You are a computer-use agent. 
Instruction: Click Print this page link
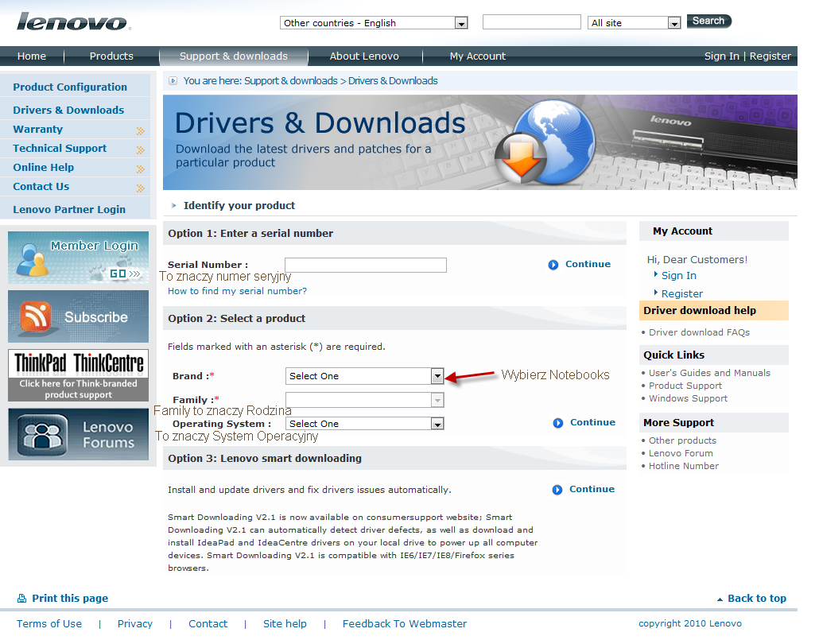click(x=70, y=599)
